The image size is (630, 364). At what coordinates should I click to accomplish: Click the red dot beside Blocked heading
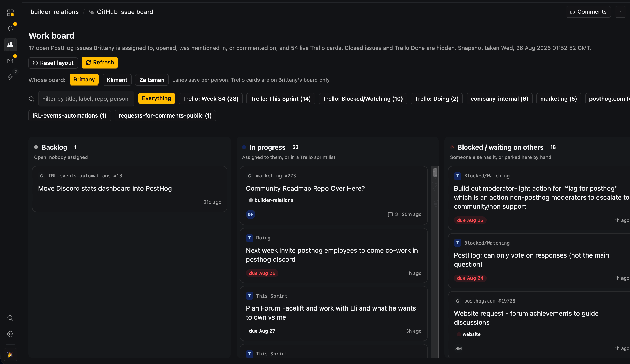tap(452, 147)
